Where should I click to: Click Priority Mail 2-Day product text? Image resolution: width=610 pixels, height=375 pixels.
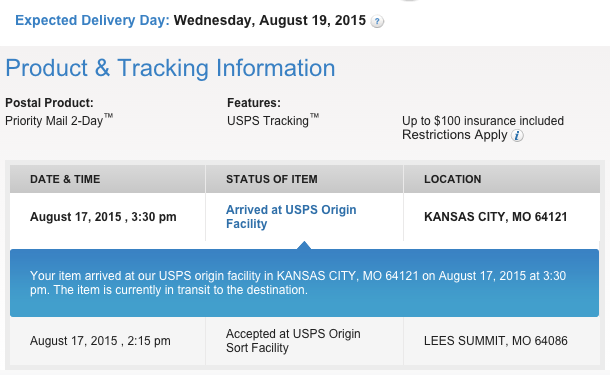pos(59,121)
